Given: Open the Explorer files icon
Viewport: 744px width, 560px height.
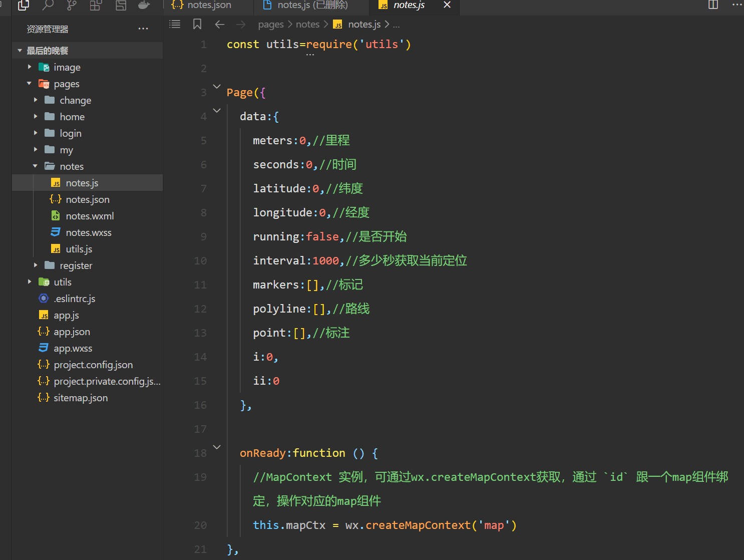Looking at the screenshot, I should [x=24, y=6].
